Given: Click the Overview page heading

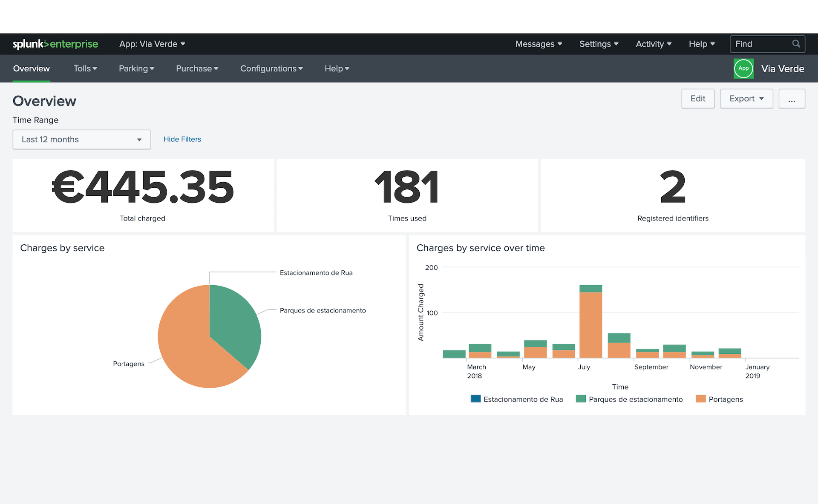Looking at the screenshot, I should coord(44,101).
